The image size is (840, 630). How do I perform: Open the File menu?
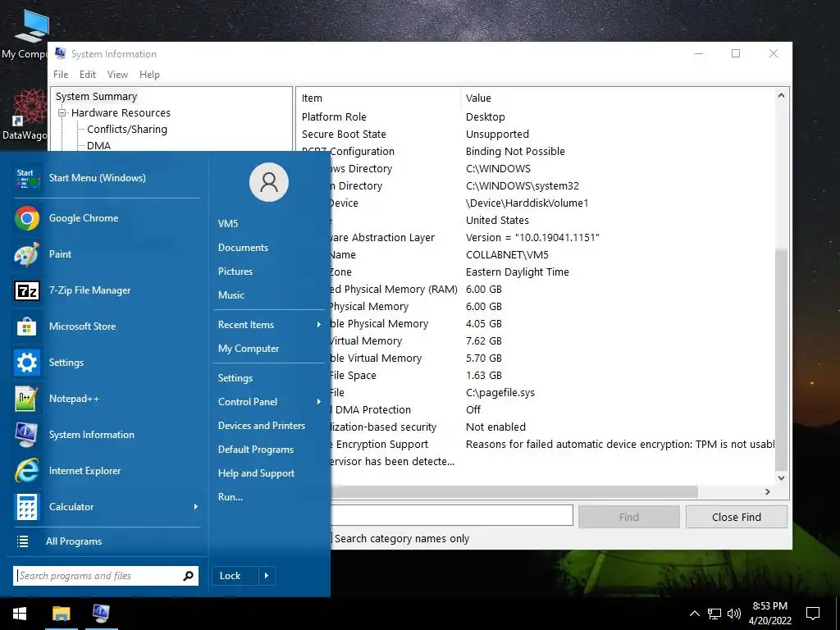pos(61,75)
